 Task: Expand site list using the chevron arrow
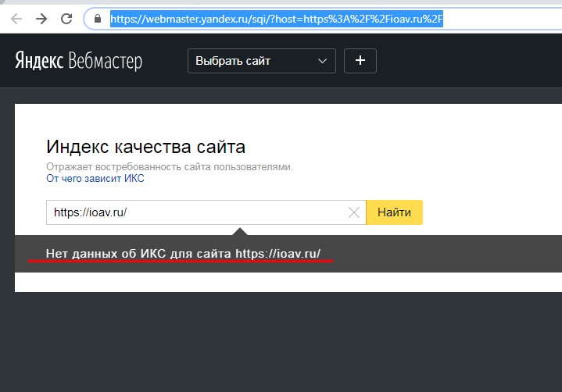(x=323, y=61)
